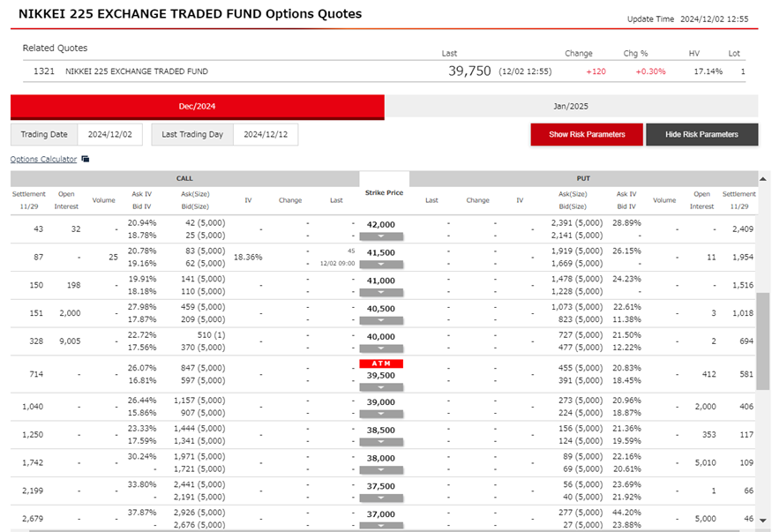Click the trading date 2024/12/02 field

tap(109, 134)
